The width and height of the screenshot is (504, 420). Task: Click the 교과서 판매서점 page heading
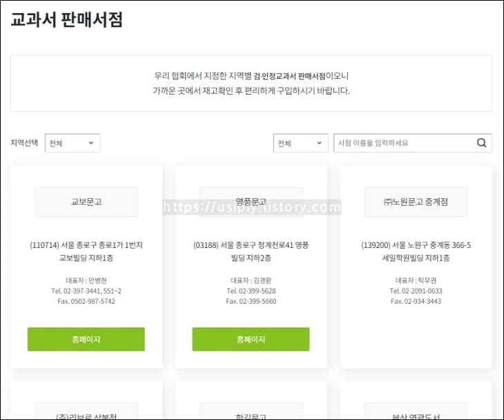(66, 20)
